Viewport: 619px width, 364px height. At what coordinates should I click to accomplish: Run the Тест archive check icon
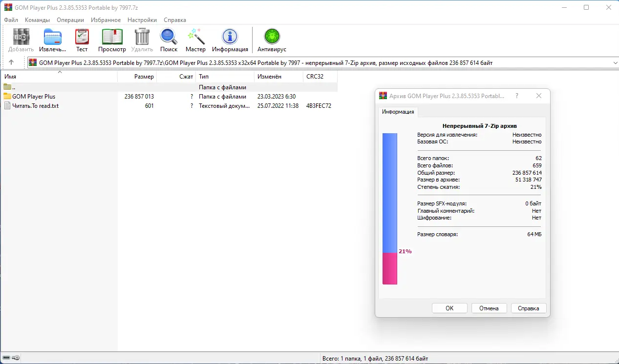(82, 37)
